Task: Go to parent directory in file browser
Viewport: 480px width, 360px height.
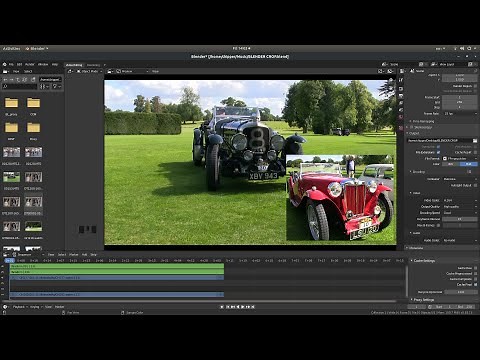Action: pos(18,80)
